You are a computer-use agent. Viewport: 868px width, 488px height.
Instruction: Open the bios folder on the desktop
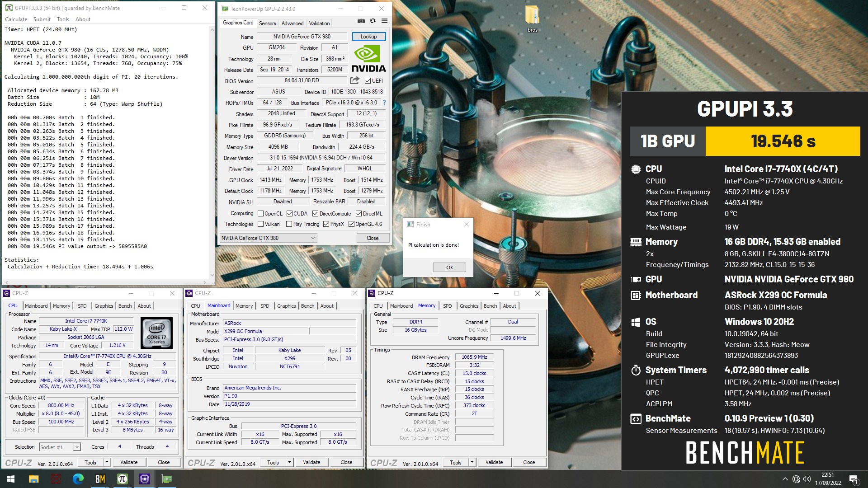[533, 19]
